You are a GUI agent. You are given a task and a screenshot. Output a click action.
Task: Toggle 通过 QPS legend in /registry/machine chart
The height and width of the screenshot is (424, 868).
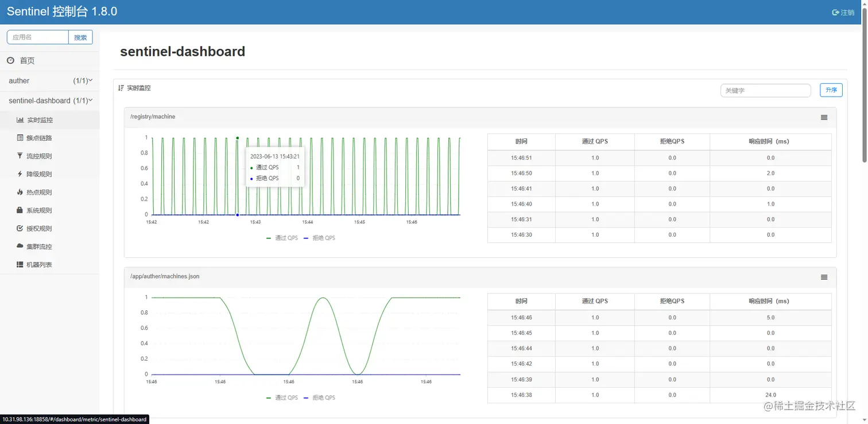tap(282, 238)
